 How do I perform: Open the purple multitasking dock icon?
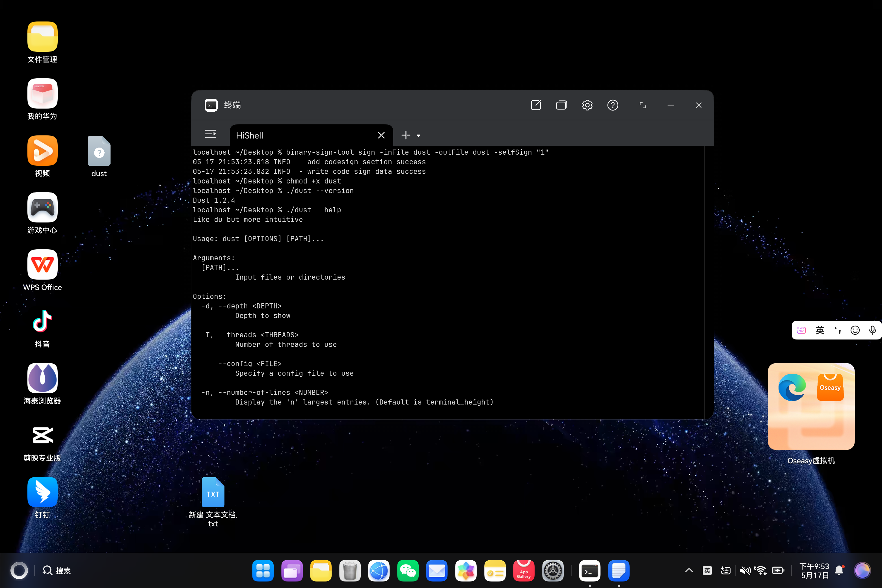point(292,571)
